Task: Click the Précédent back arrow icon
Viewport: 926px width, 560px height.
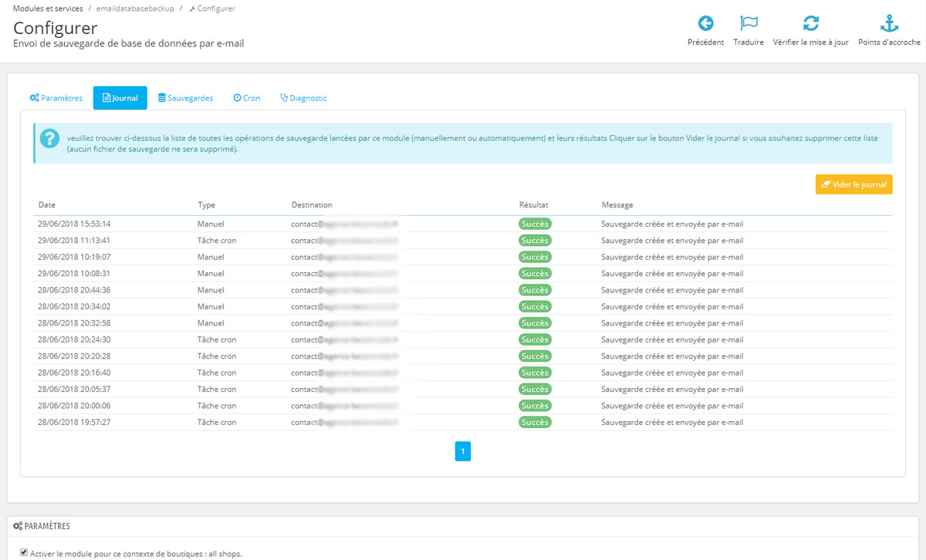Action: pyautogui.click(x=705, y=24)
